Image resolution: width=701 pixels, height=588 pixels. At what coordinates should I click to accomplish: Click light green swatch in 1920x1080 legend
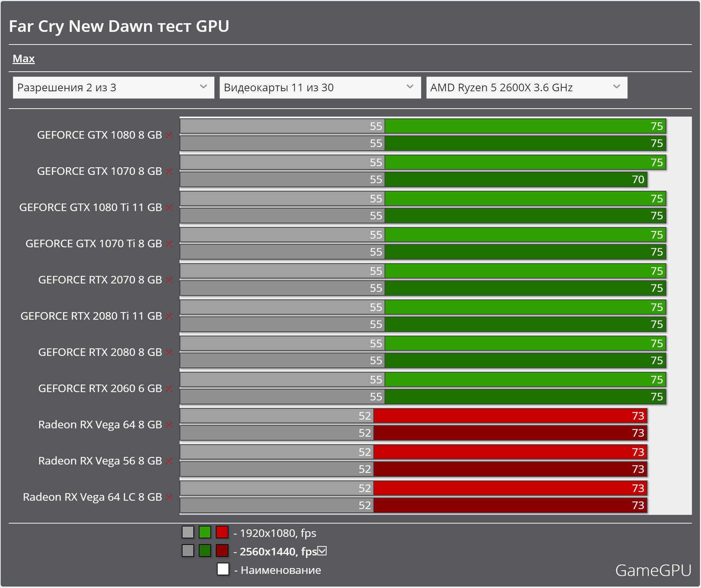point(205,532)
